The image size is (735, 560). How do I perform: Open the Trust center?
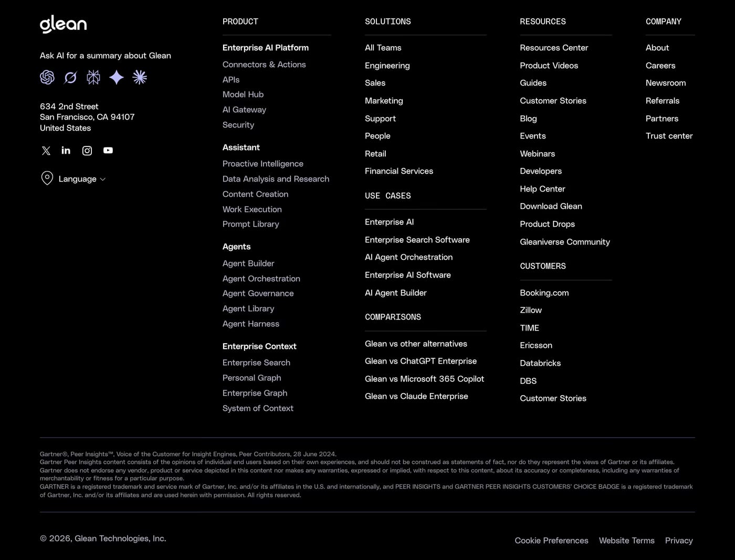tap(669, 136)
